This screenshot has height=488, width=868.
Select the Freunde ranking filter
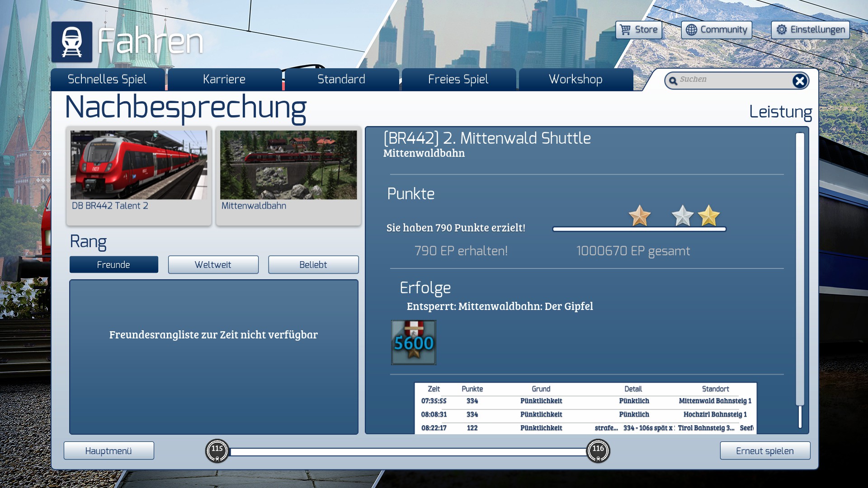[113, 265]
